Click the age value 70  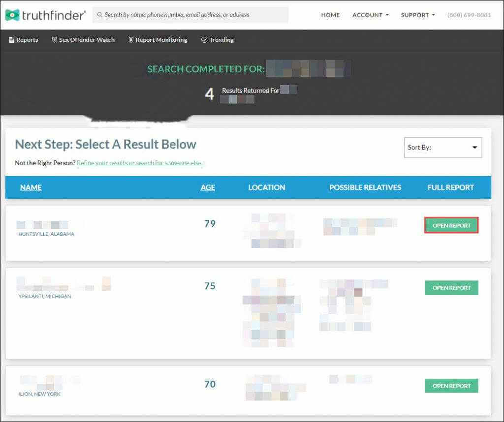coord(210,384)
